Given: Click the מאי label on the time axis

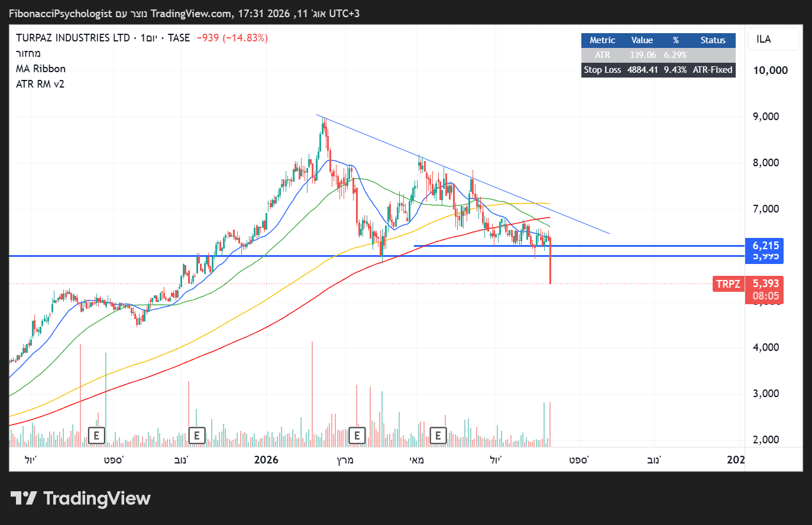Looking at the screenshot, I should point(417,460).
